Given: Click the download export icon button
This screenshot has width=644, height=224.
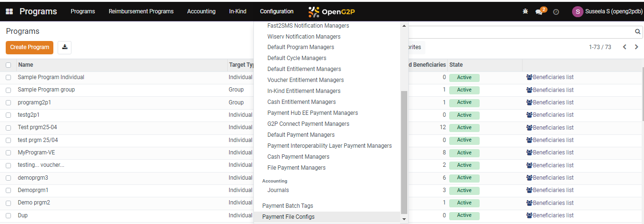Looking at the screenshot, I should coord(65,47).
